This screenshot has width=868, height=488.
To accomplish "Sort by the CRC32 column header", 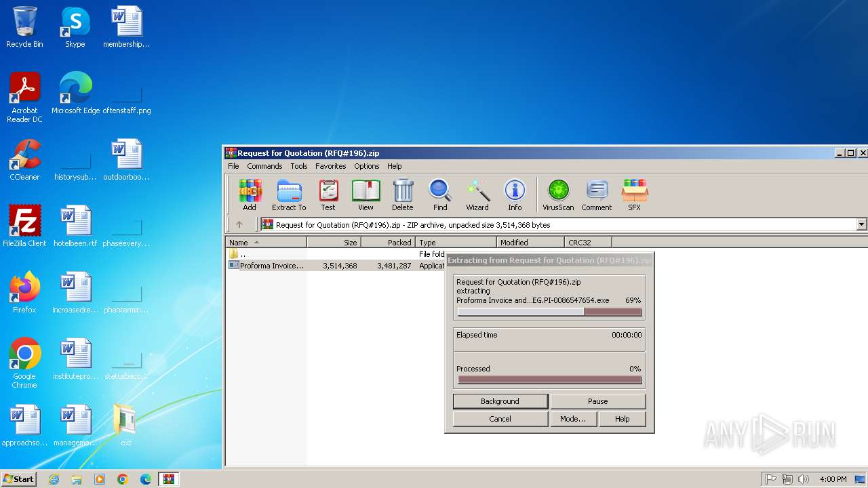I will [x=588, y=242].
